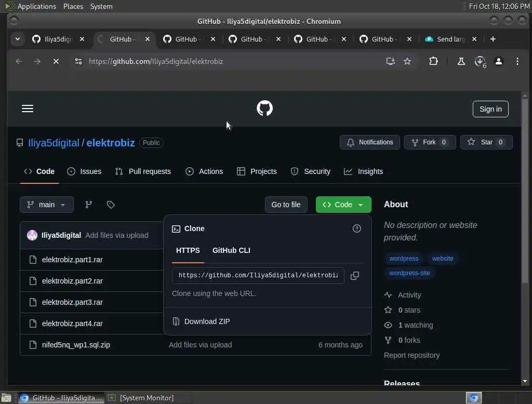Copy the HTTPS clone URL to clipboard
The width and height of the screenshot is (532, 404).
(x=354, y=275)
